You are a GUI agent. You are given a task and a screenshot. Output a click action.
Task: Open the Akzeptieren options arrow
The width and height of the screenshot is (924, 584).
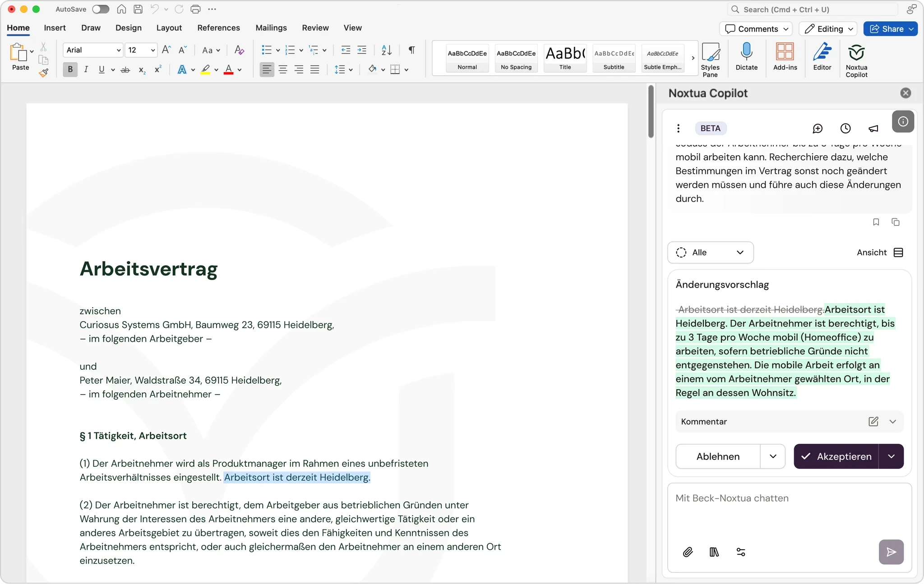point(891,456)
